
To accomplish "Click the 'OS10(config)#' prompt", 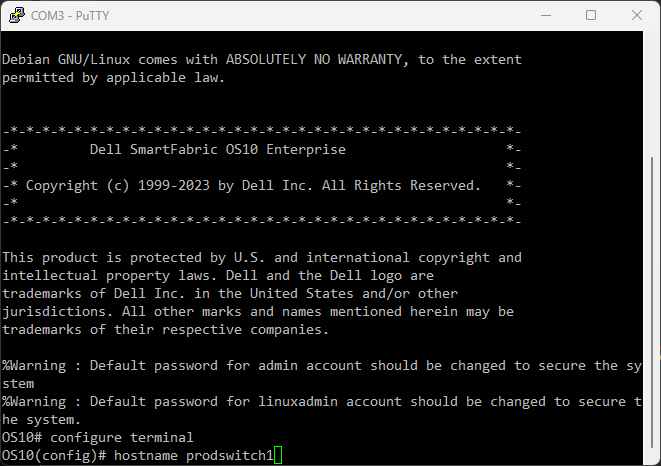I will (53, 456).
